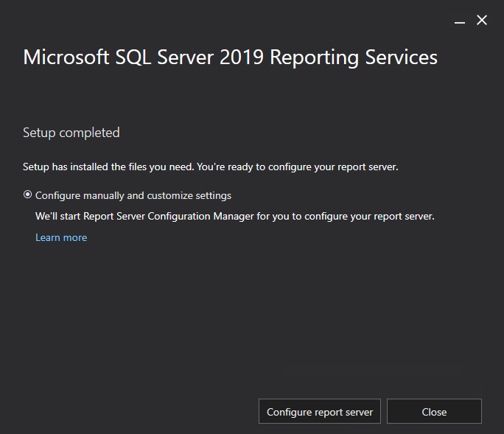
Task: Click the word 'Reporting Services' in the header
Action: [x=354, y=57]
